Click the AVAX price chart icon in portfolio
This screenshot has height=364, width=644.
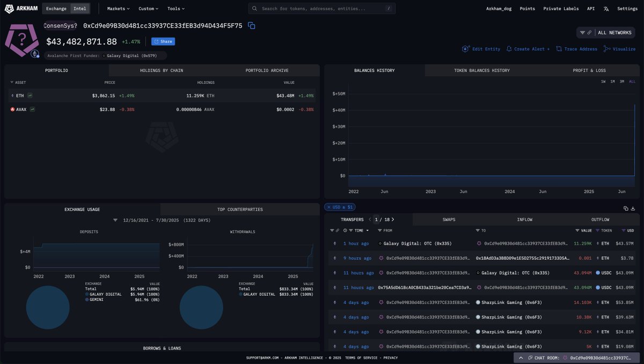point(33,110)
